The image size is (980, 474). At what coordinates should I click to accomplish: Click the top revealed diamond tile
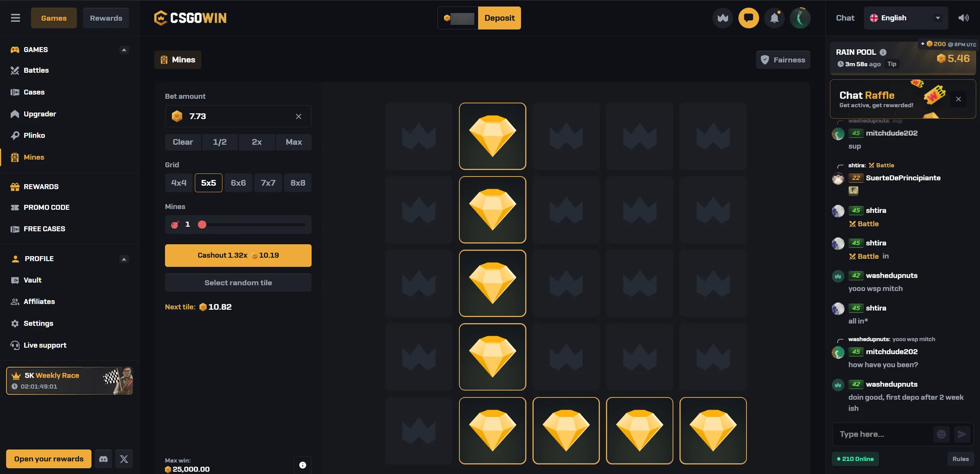493,136
